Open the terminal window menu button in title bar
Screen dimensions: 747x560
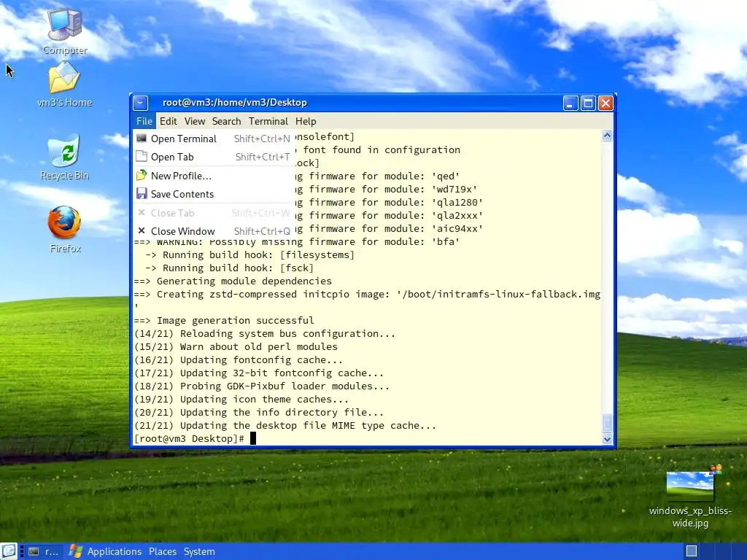point(141,102)
